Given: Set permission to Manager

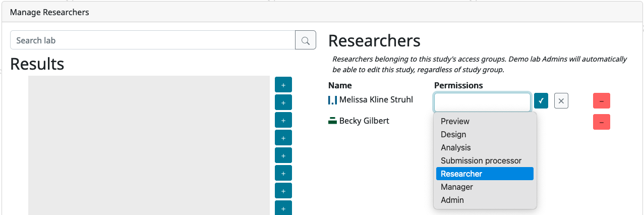Looking at the screenshot, I should point(485,187).
